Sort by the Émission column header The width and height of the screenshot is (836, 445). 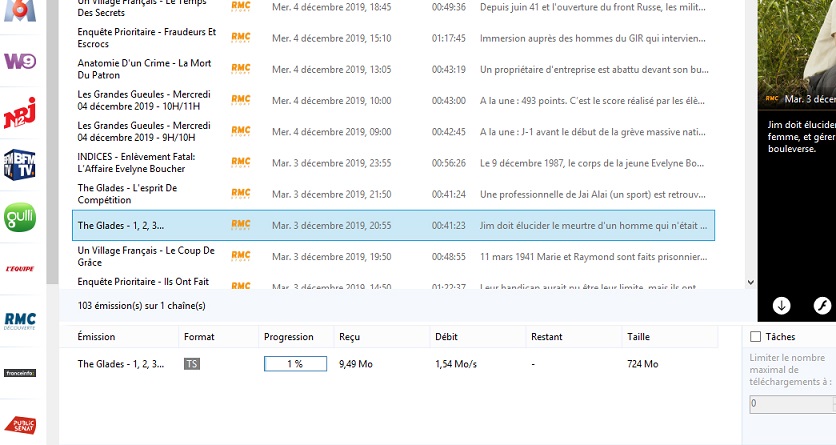coord(118,337)
